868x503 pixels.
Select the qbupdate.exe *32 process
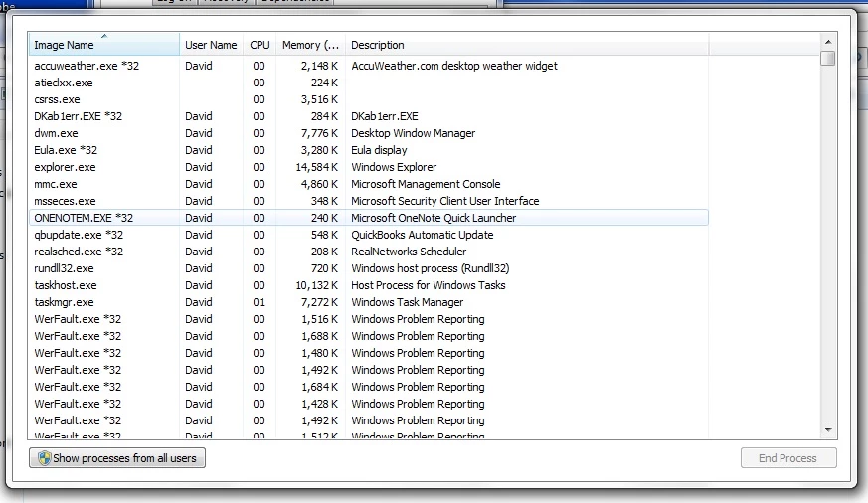(x=369, y=235)
